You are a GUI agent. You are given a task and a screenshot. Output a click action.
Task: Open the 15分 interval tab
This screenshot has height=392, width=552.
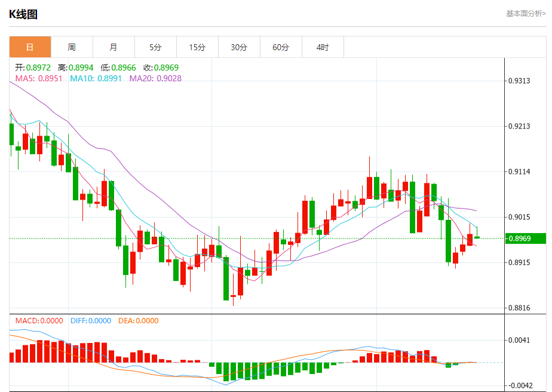[197, 47]
